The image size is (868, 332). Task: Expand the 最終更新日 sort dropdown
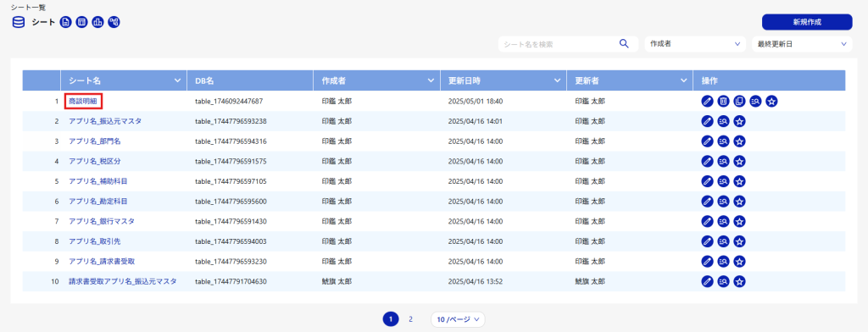tap(802, 44)
